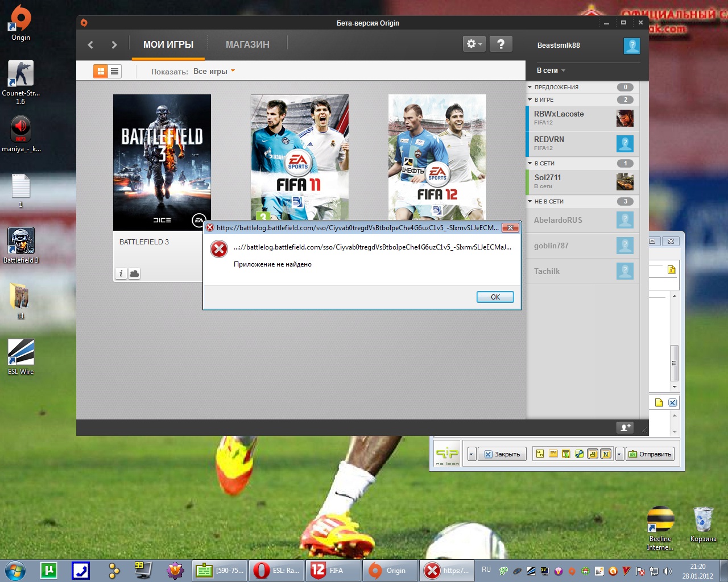Select the FIFA 11 cover art
This screenshot has height=582, width=728.
pos(300,157)
